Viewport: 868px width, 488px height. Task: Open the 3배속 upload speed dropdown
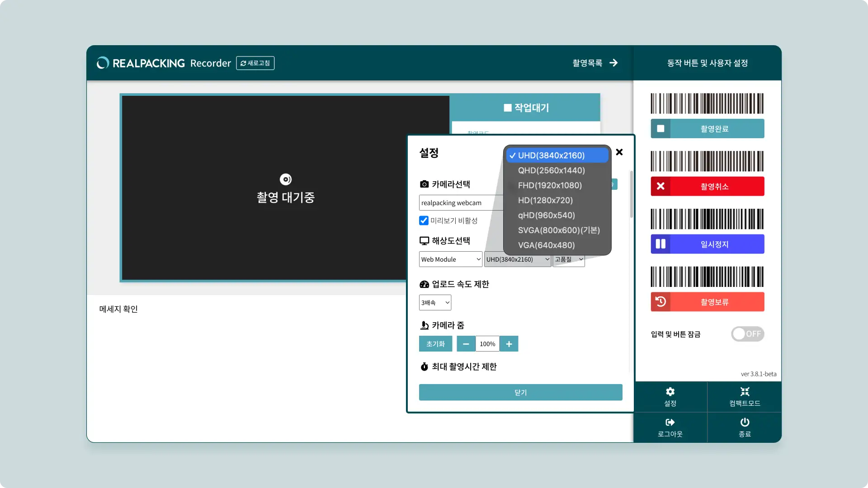(x=435, y=303)
